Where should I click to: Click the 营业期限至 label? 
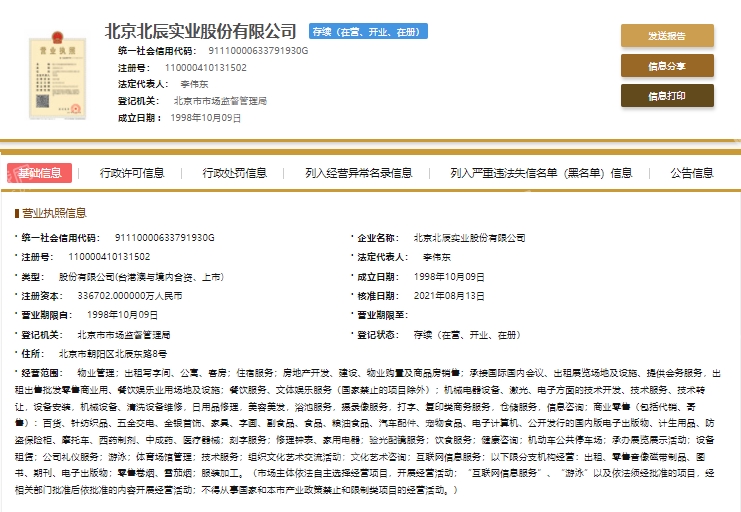(382, 315)
